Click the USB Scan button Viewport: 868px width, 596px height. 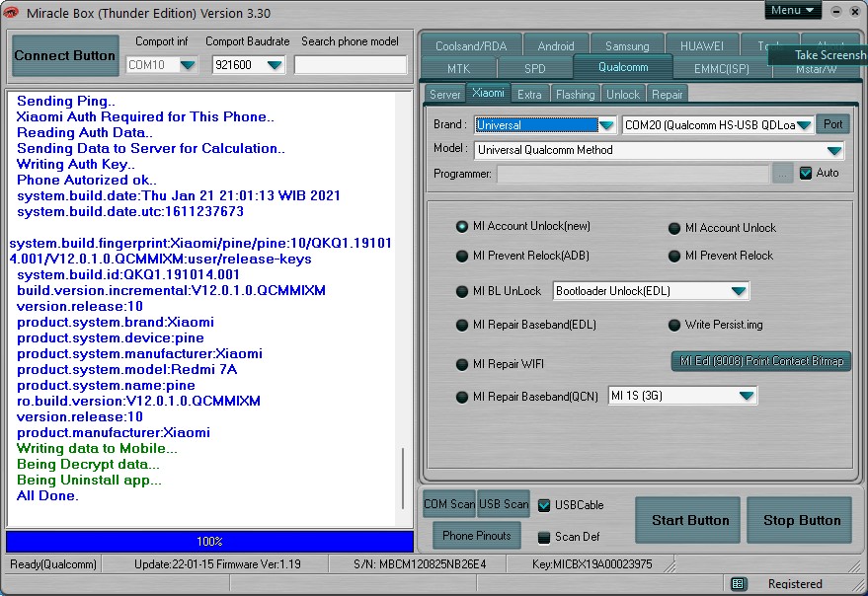504,504
